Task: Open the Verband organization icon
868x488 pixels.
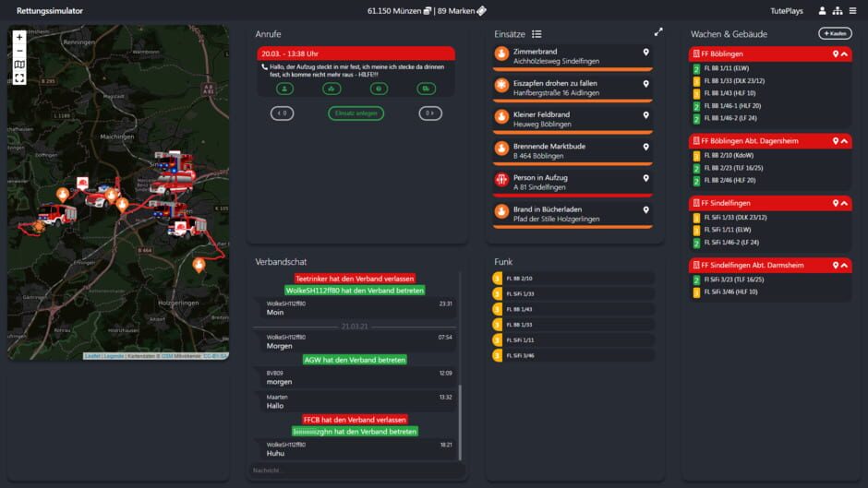Action: tap(837, 11)
